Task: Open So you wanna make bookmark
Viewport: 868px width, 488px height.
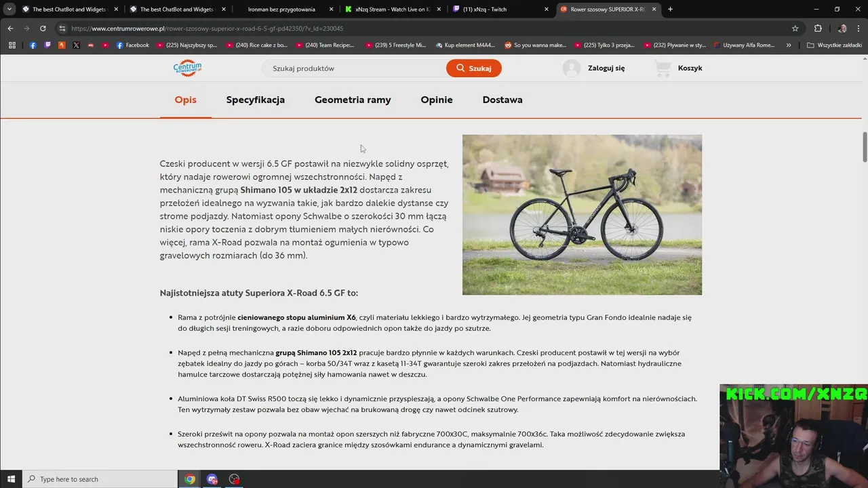Action: click(x=536, y=45)
